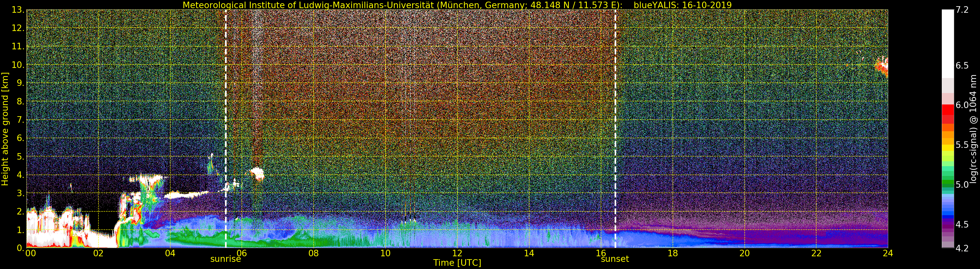The image size is (980, 269).
Task: Click the time axis tick '04'
Action: (x=170, y=253)
